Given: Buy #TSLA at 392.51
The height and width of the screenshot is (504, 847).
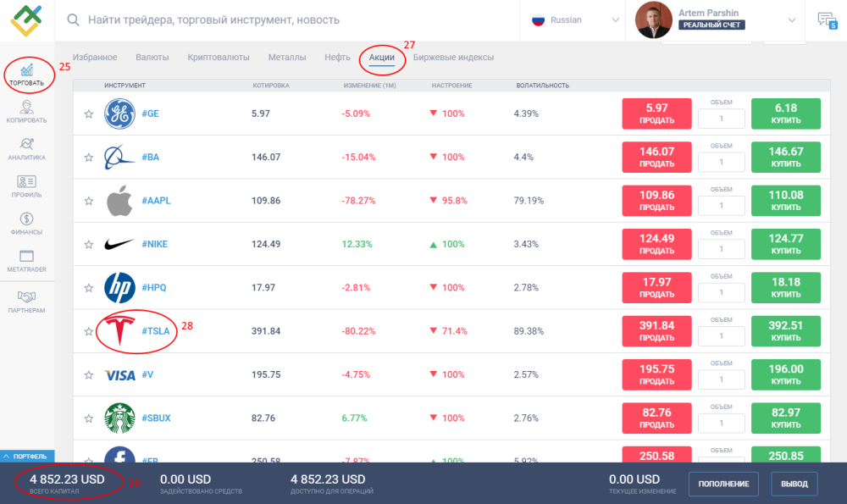Looking at the screenshot, I should click(x=786, y=331).
